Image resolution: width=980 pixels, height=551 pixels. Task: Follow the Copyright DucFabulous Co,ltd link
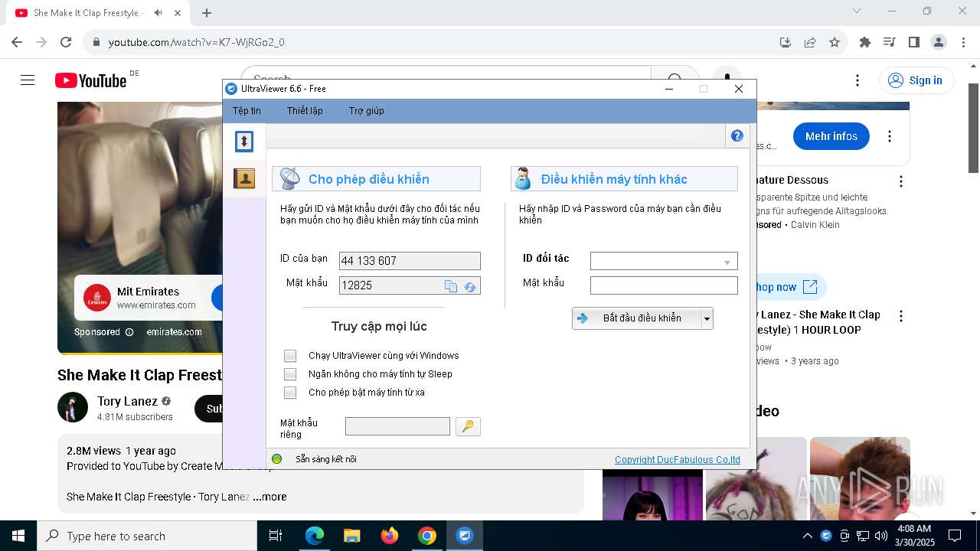click(x=678, y=460)
